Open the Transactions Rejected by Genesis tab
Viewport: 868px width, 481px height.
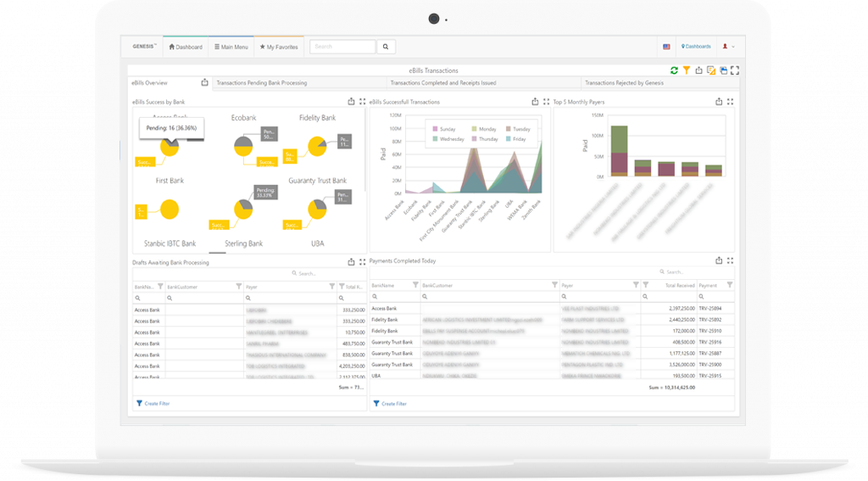pos(624,83)
